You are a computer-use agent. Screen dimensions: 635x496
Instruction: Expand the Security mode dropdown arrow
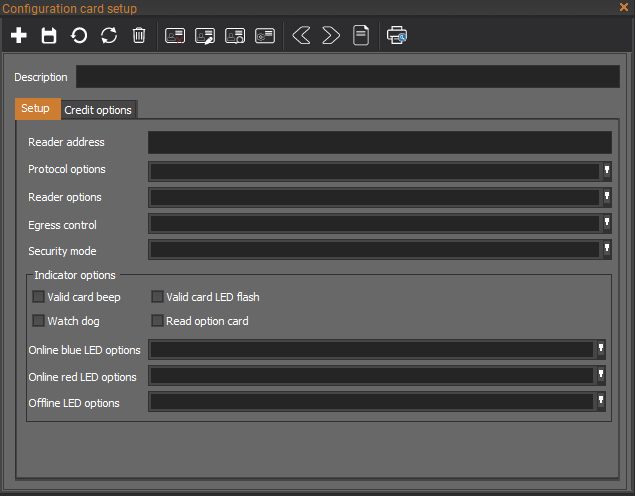[x=607, y=249]
